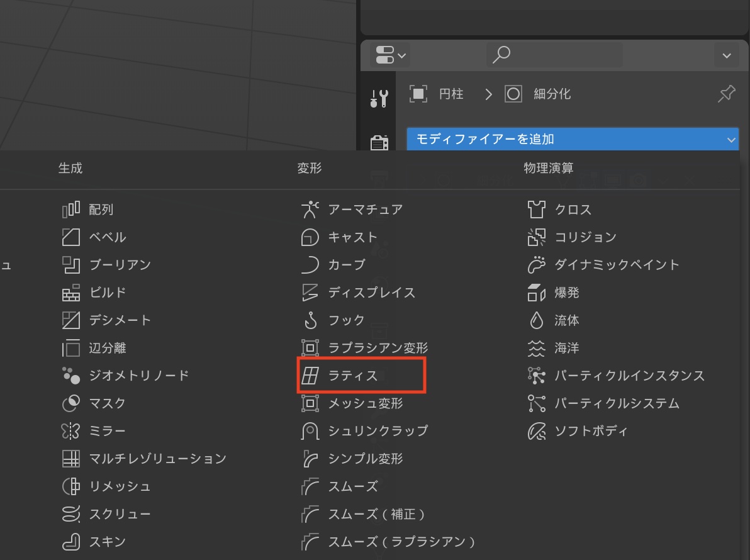Toggle the pin icon in properties header
The width and height of the screenshot is (750, 560).
pyautogui.click(x=726, y=94)
